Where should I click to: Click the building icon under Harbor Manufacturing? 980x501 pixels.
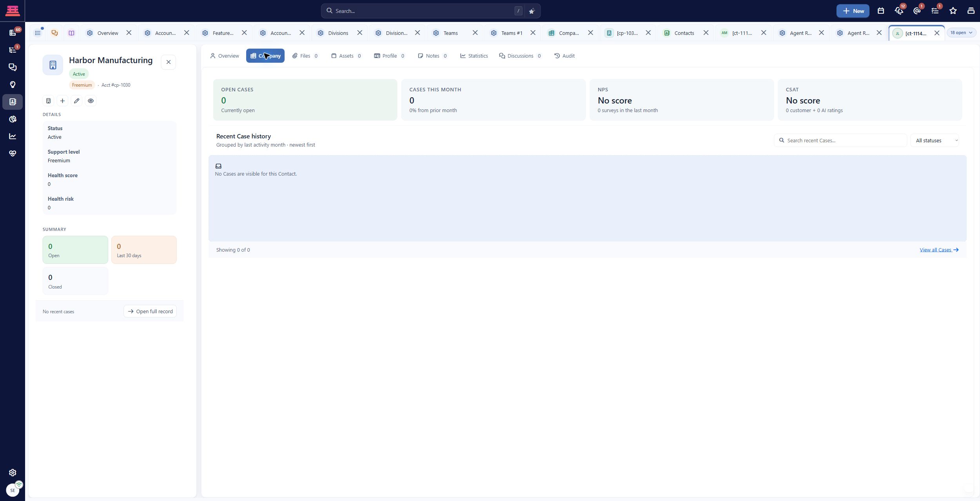click(x=48, y=101)
